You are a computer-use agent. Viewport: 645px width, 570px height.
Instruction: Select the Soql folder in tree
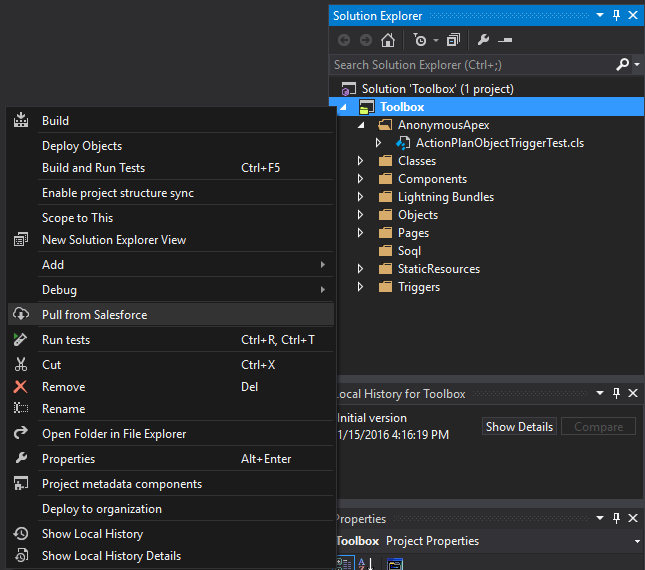coord(409,251)
